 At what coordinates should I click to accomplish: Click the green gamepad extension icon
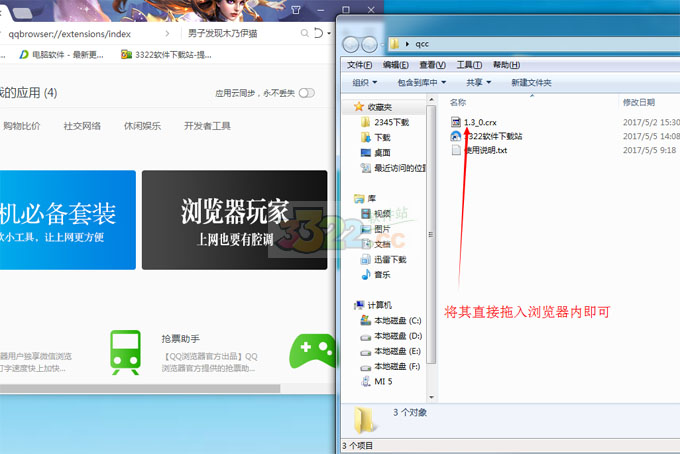click(313, 351)
